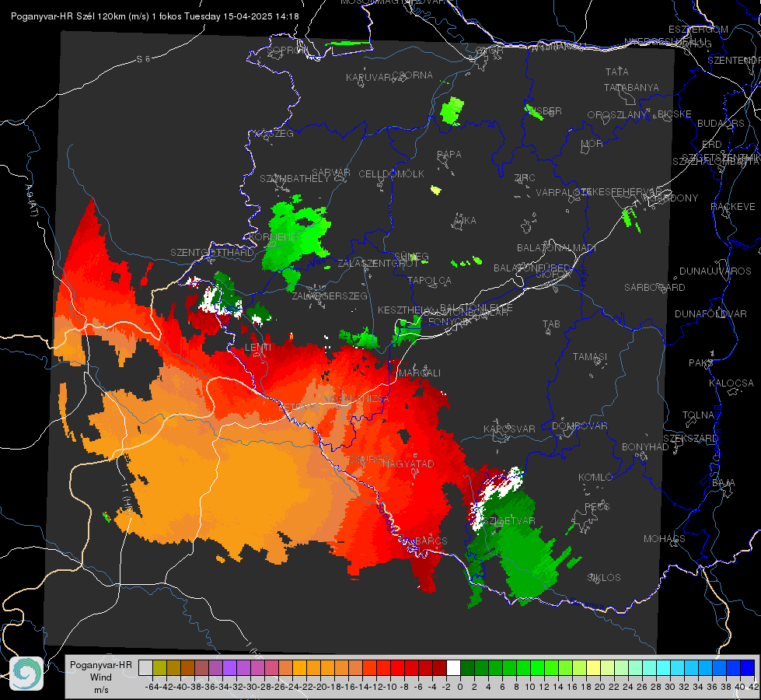Click the ZIRC city label
Viewport: 761px width, 700px height.
[x=525, y=178]
